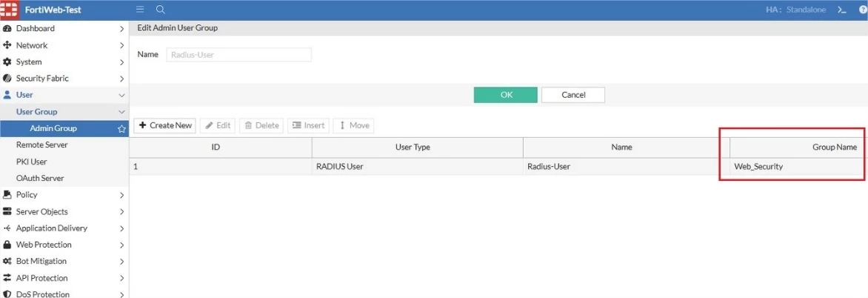Expand the Application Delivery chevron

(121, 228)
